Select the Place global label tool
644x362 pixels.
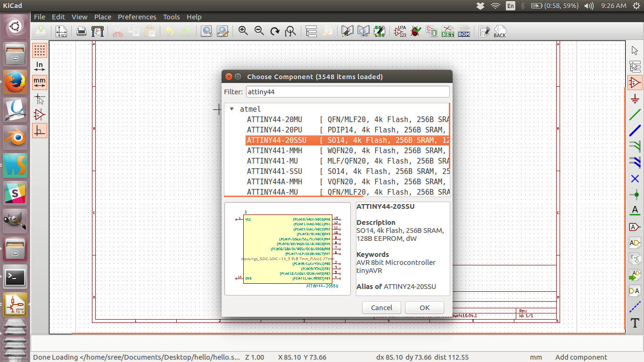point(635,227)
